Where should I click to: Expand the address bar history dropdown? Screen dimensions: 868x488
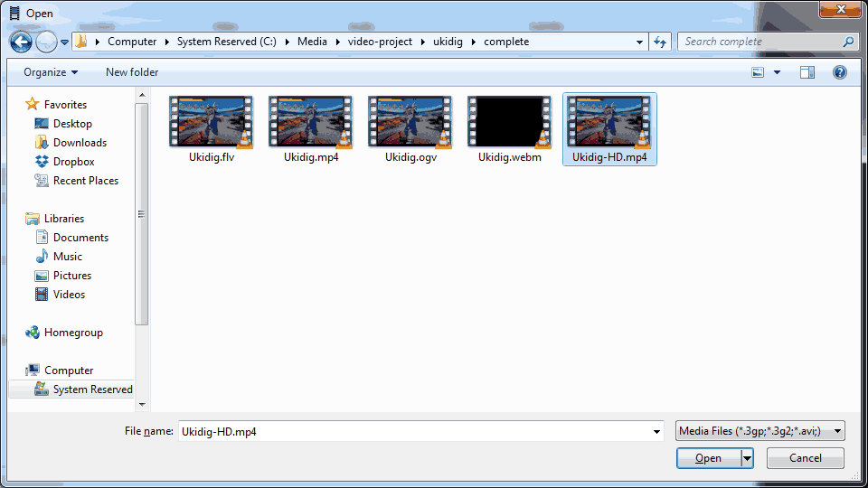point(639,42)
